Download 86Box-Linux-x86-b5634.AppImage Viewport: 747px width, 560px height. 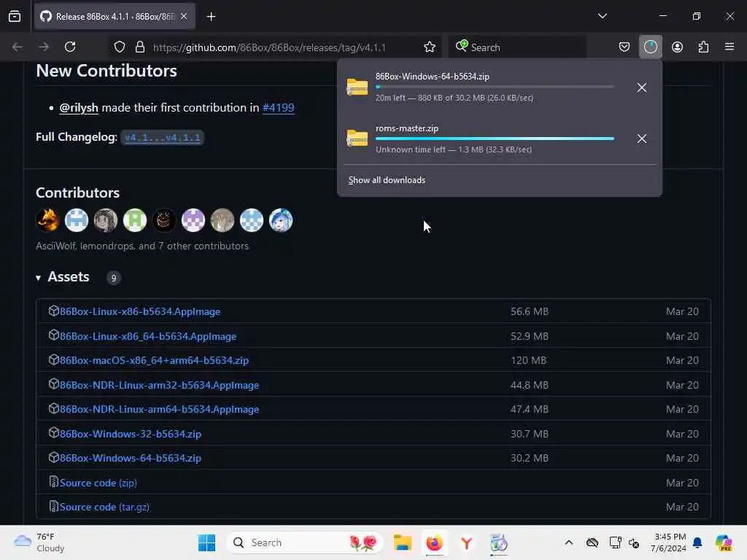139,311
